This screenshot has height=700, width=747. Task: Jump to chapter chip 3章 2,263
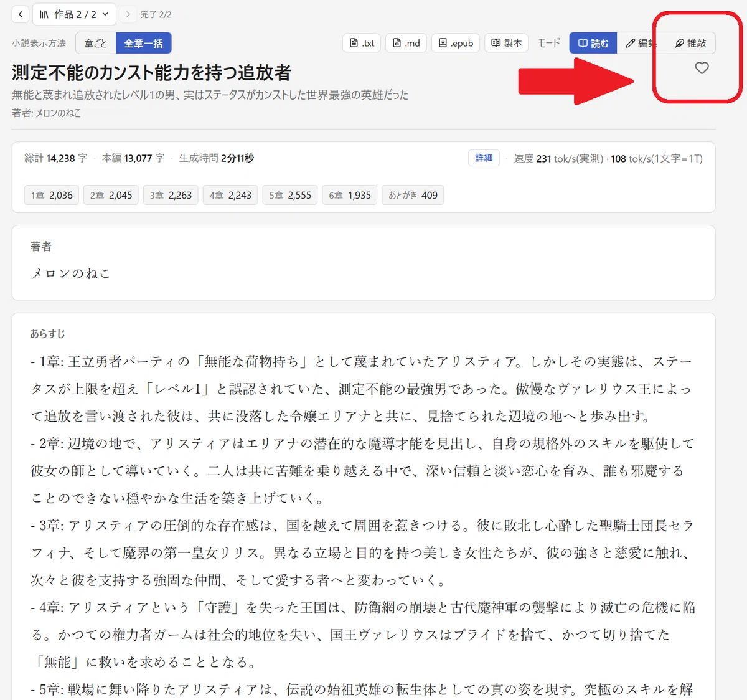click(x=171, y=195)
